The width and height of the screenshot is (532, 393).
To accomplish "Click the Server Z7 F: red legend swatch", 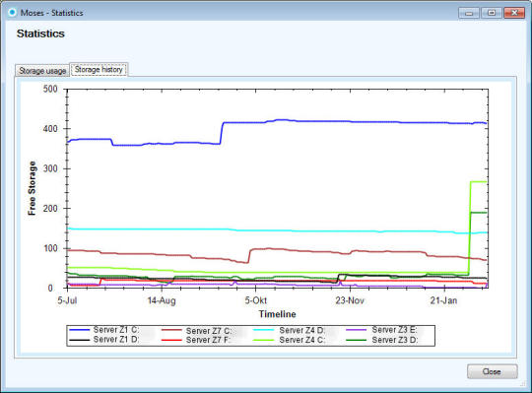I will tap(171, 340).
